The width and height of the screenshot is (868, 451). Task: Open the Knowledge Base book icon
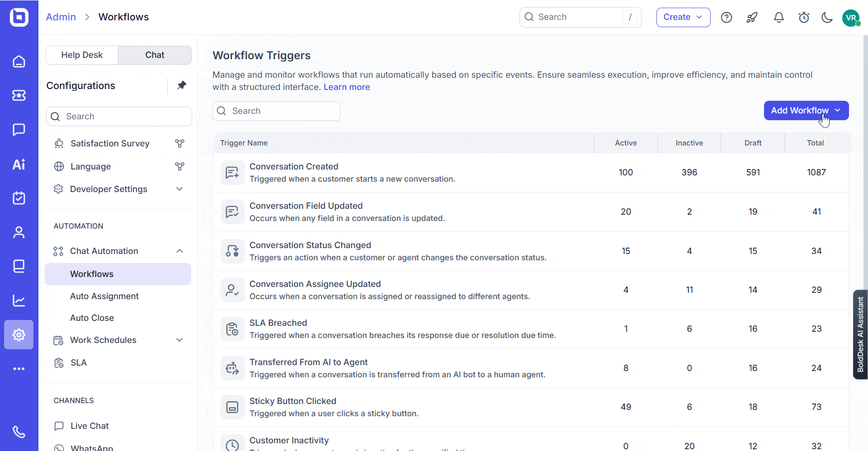[x=19, y=266]
